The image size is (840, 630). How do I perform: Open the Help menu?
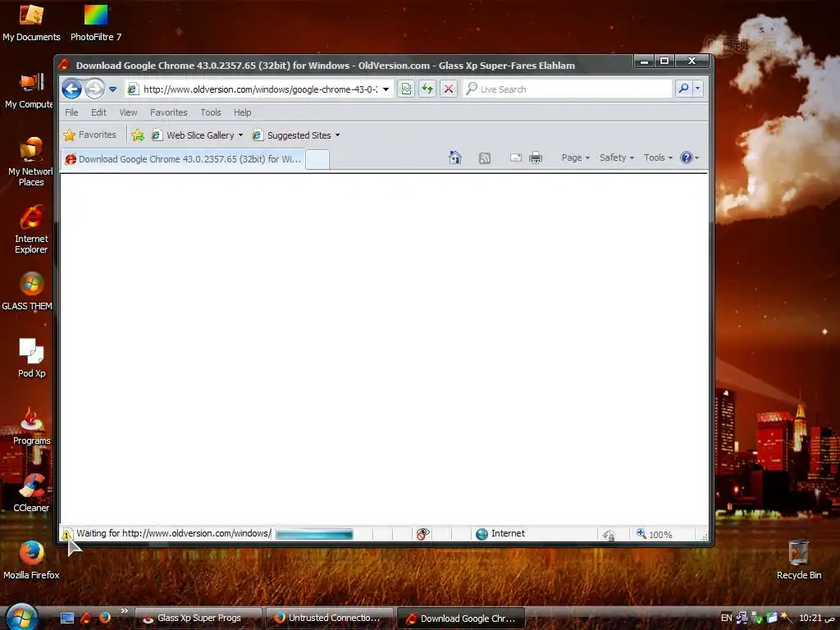coord(242,112)
